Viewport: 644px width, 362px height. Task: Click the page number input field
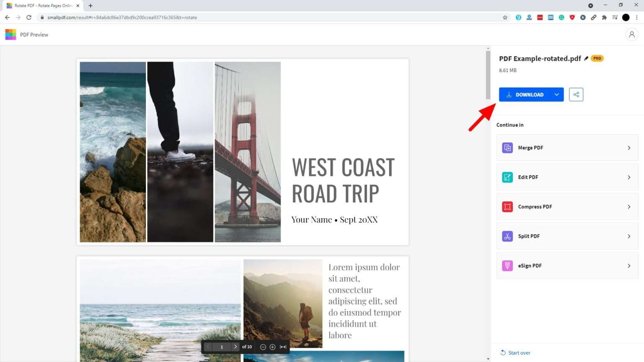[x=222, y=347]
